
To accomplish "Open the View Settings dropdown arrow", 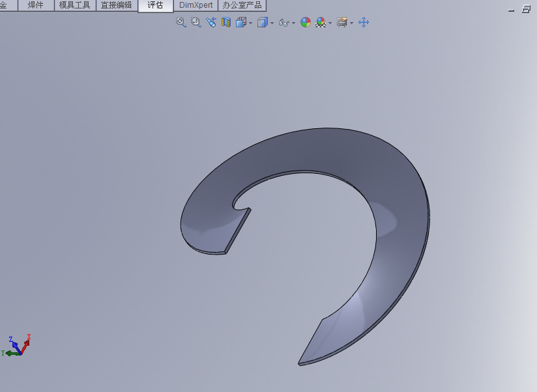I will 352,23.
